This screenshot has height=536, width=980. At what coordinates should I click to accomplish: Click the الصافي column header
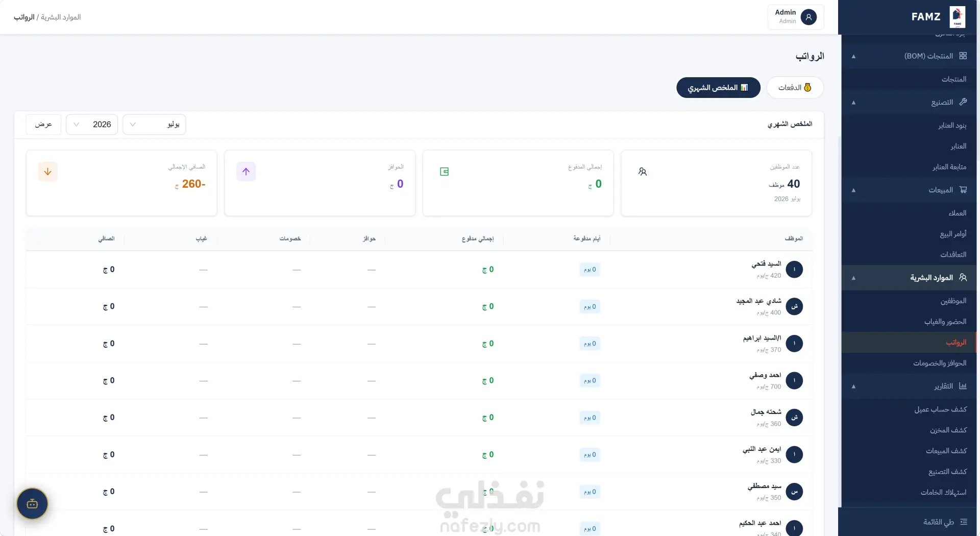pyautogui.click(x=106, y=238)
